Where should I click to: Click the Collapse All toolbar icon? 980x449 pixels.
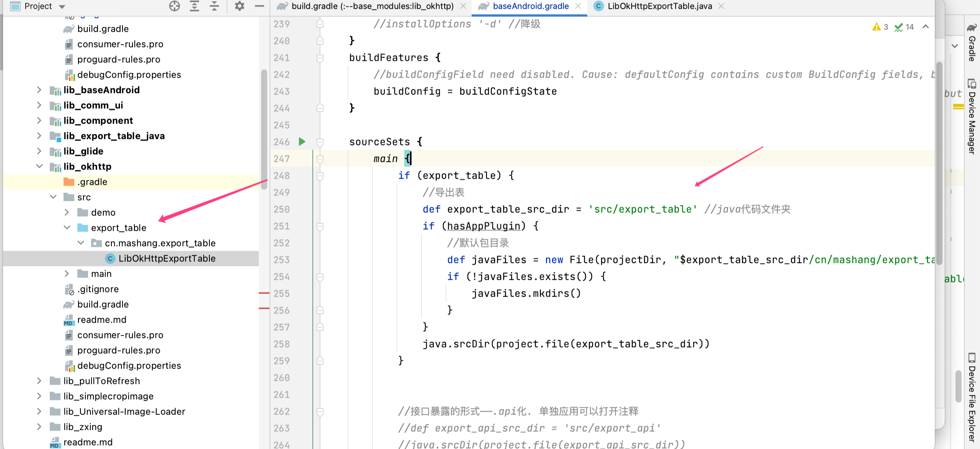[214, 6]
